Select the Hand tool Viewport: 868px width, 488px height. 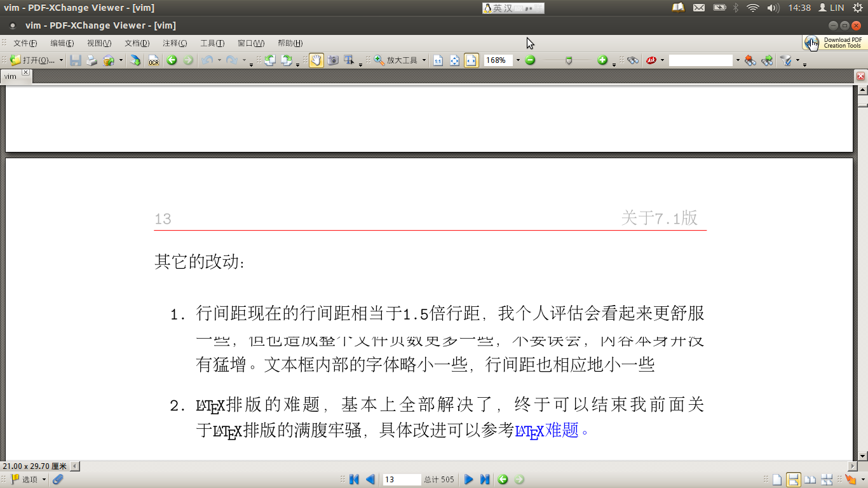316,60
